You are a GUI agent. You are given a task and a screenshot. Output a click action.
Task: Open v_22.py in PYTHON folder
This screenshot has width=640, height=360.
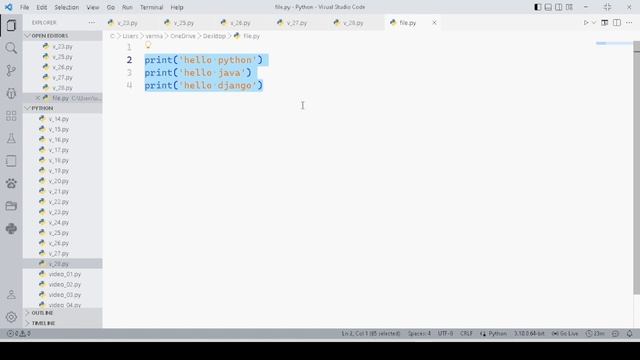(59, 202)
